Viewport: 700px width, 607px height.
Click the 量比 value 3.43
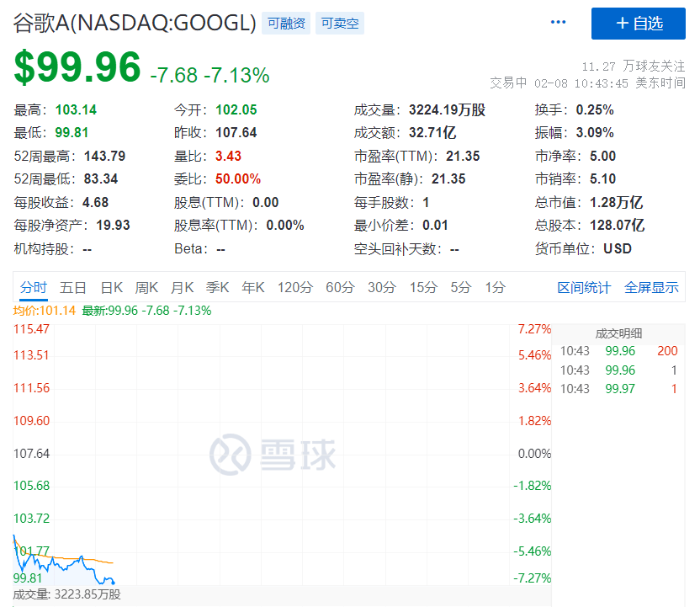[228, 156]
